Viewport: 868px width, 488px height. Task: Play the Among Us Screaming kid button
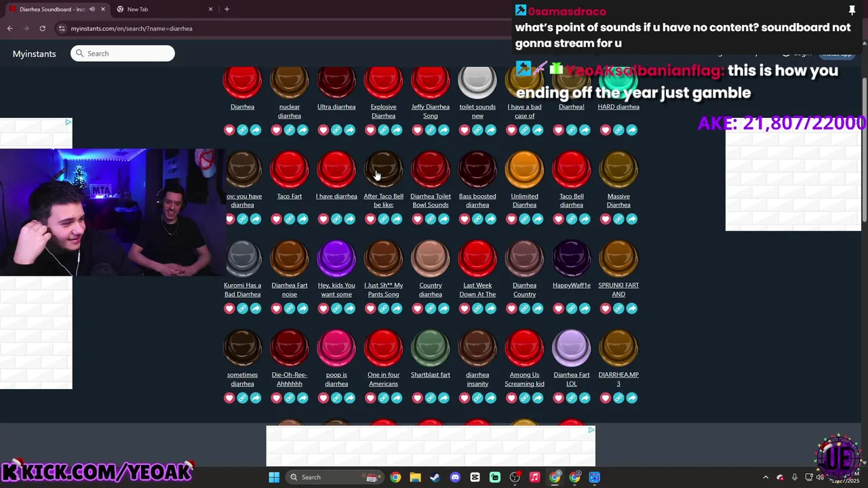point(524,348)
